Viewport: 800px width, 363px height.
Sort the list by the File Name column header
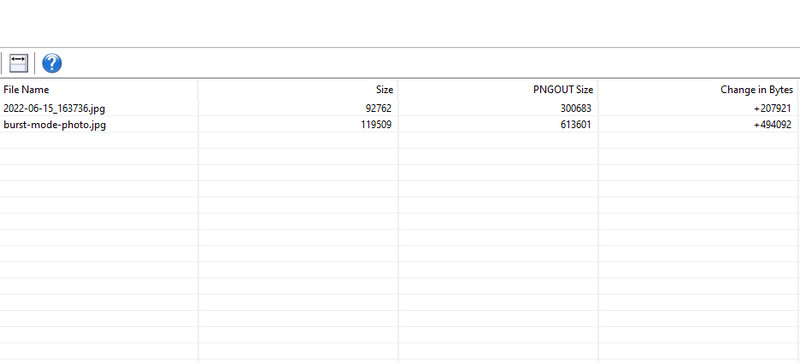tap(98, 89)
